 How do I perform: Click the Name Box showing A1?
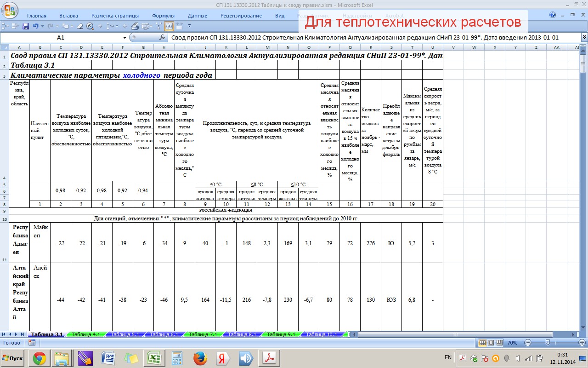(x=61, y=38)
